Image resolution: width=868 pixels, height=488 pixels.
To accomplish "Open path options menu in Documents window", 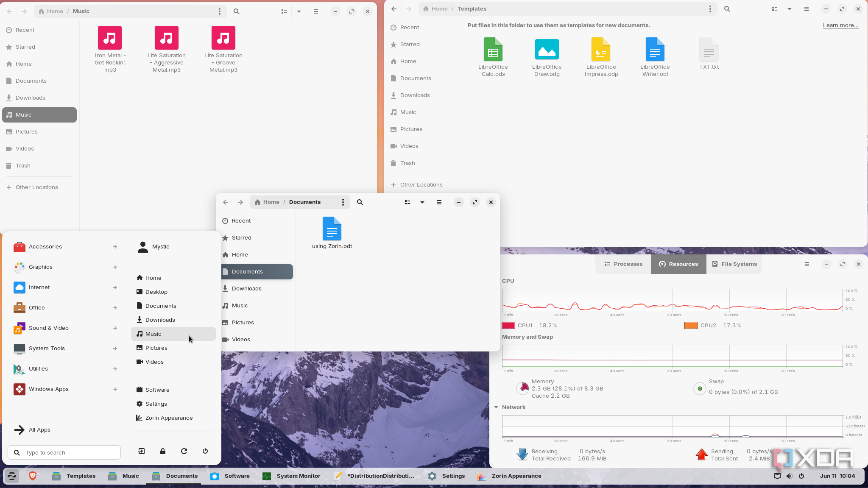I will point(343,202).
